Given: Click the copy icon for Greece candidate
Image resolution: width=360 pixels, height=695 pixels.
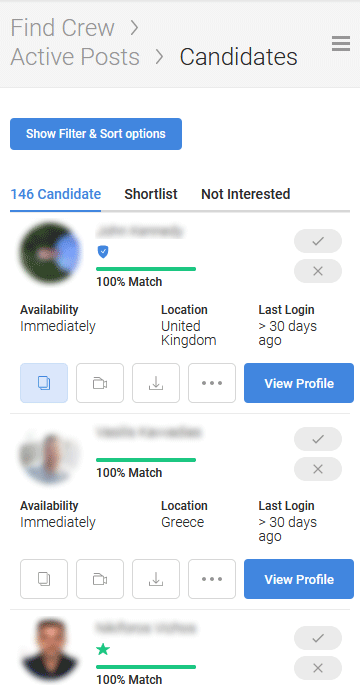Looking at the screenshot, I should pyautogui.click(x=44, y=579).
